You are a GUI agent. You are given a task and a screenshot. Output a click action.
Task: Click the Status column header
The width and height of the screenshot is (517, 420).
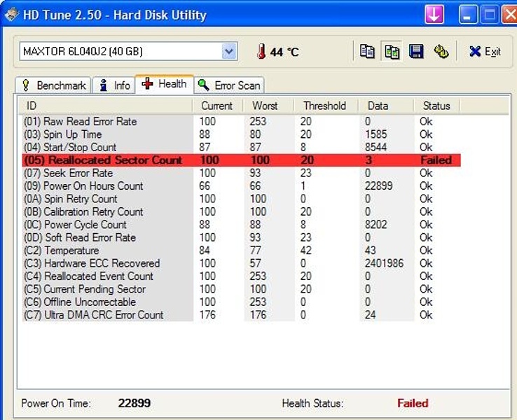click(x=436, y=106)
